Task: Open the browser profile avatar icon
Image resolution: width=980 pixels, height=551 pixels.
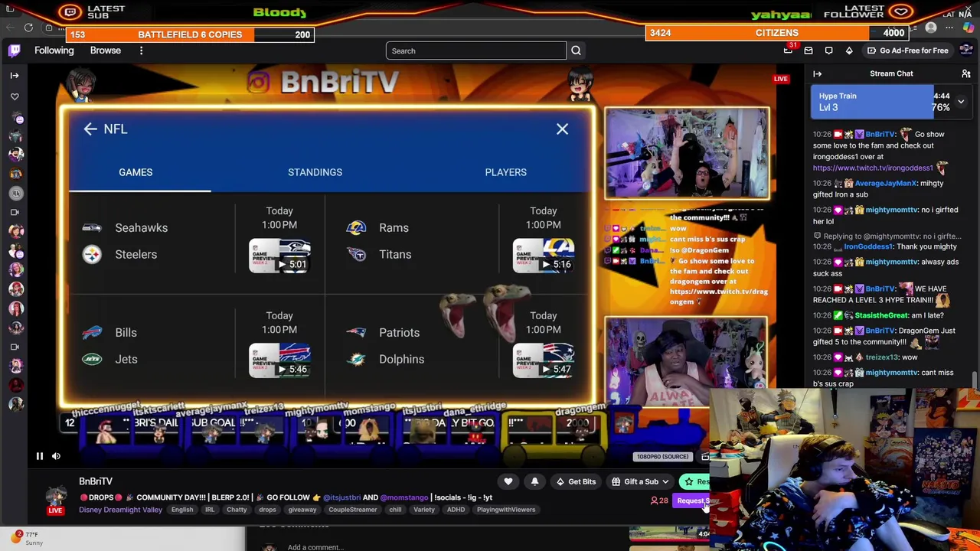Action: tap(931, 28)
